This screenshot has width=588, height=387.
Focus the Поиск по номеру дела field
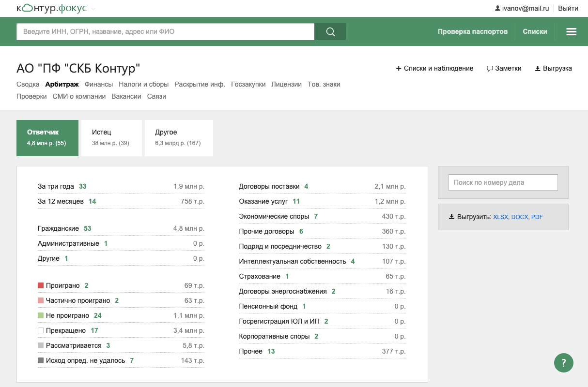point(503,182)
